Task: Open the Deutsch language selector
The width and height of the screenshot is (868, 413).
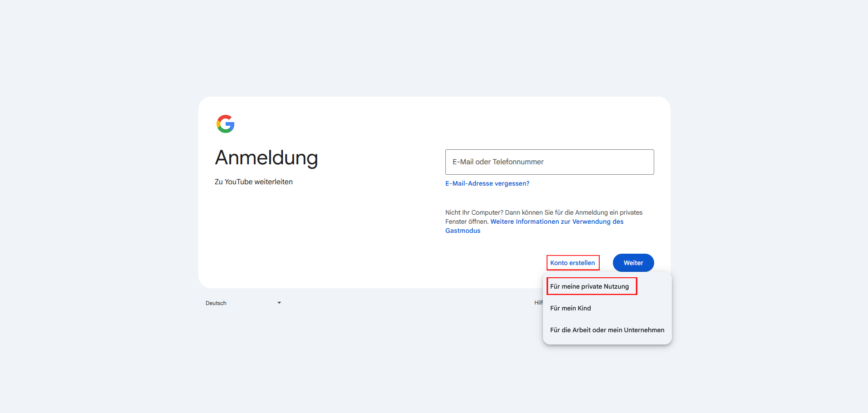Action: 242,303
